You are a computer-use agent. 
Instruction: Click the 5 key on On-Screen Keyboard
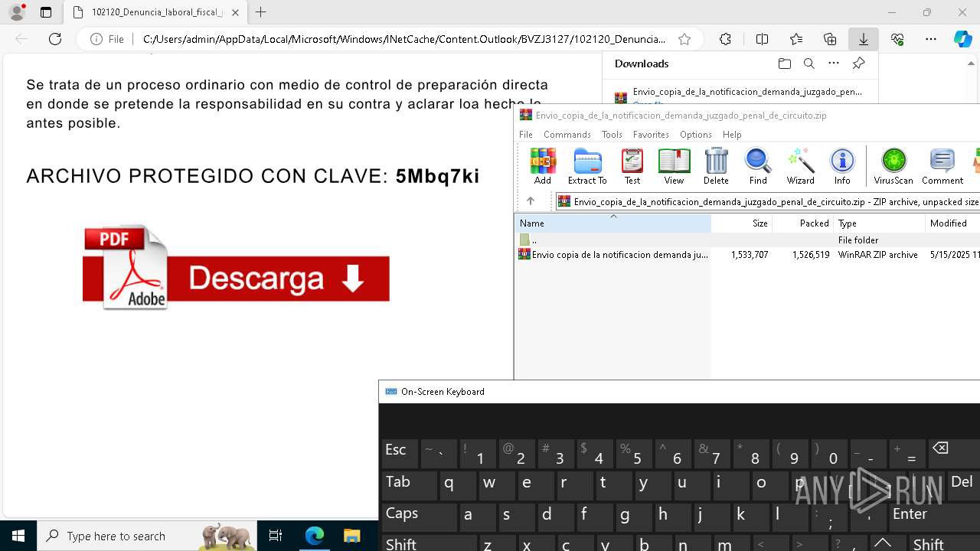pyautogui.click(x=634, y=454)
